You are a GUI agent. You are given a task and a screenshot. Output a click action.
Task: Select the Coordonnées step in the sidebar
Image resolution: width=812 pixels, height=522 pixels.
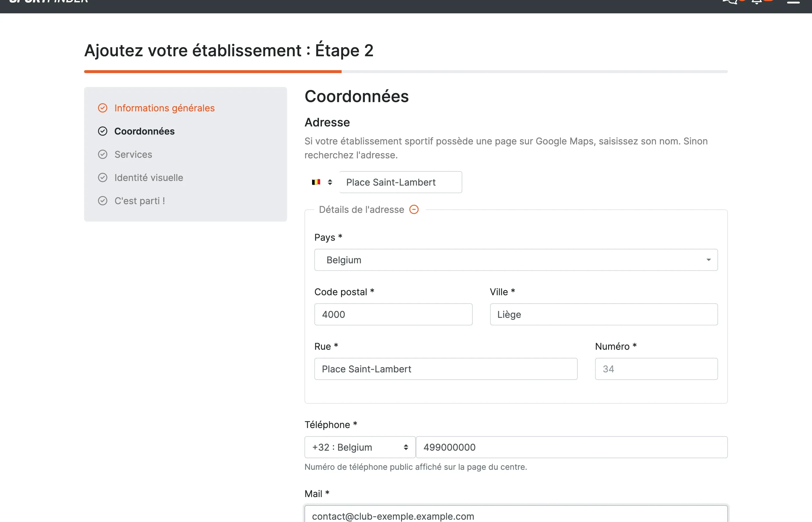coord(144,131)
